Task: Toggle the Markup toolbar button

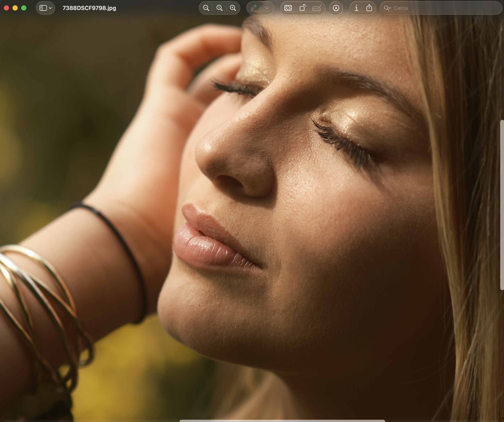Action: click(x=336, y=8)
